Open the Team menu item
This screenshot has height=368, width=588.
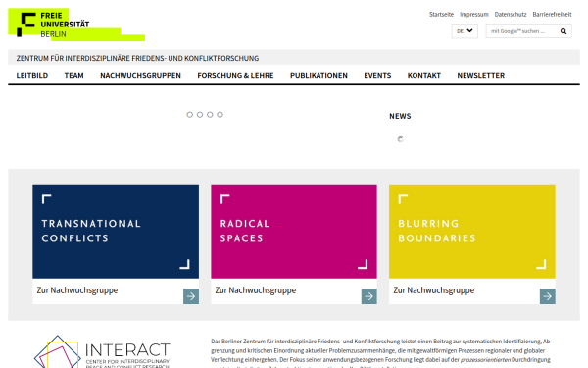73,76
